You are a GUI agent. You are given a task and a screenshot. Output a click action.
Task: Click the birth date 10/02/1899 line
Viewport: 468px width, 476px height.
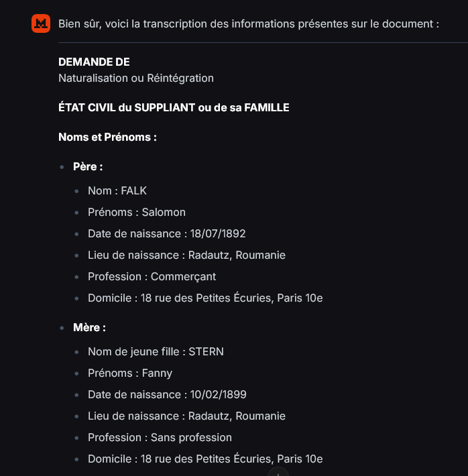167,394
